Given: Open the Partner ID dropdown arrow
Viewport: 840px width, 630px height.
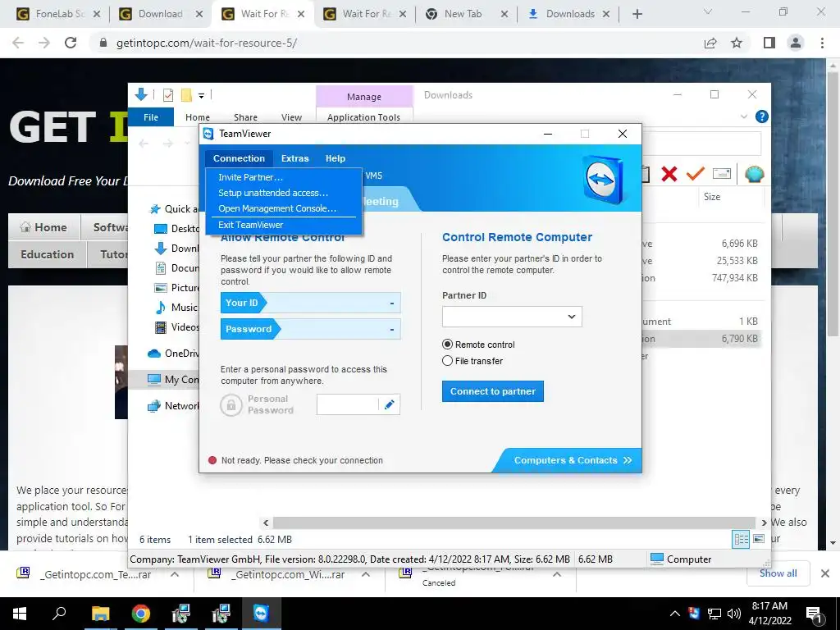Looking at the screenshot, I should [x=572, y=317].
